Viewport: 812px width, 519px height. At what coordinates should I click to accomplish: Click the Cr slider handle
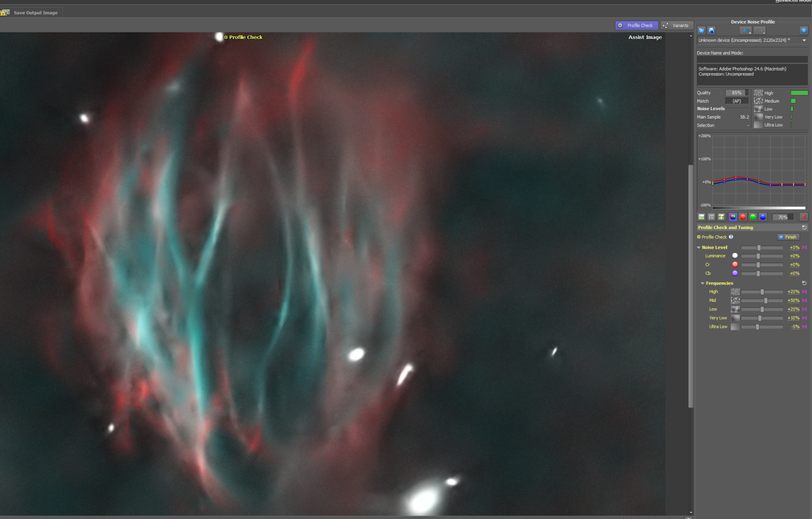coord(758,265)
